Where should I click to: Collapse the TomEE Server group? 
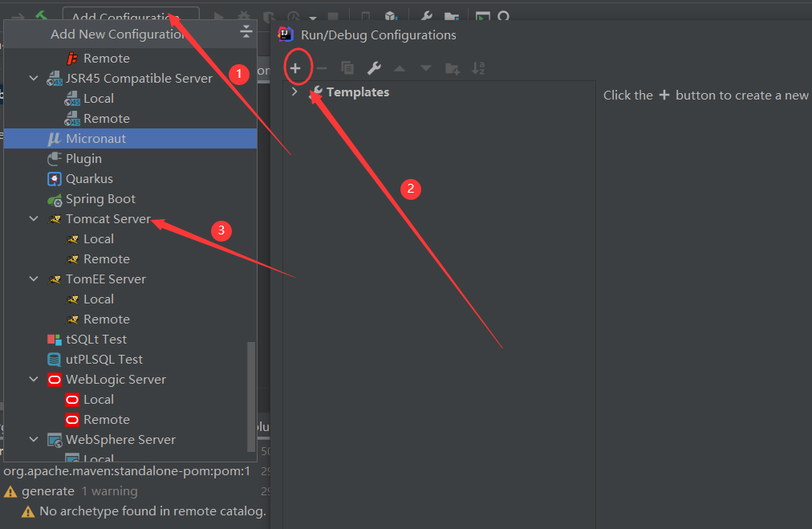(x=34, y=279)
